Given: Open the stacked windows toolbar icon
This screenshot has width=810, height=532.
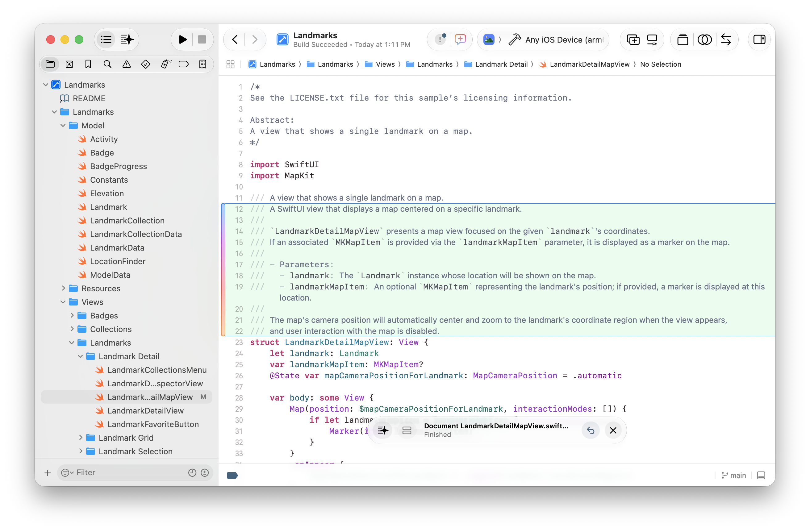Looking at the screenshot, I should pos(683,40).
